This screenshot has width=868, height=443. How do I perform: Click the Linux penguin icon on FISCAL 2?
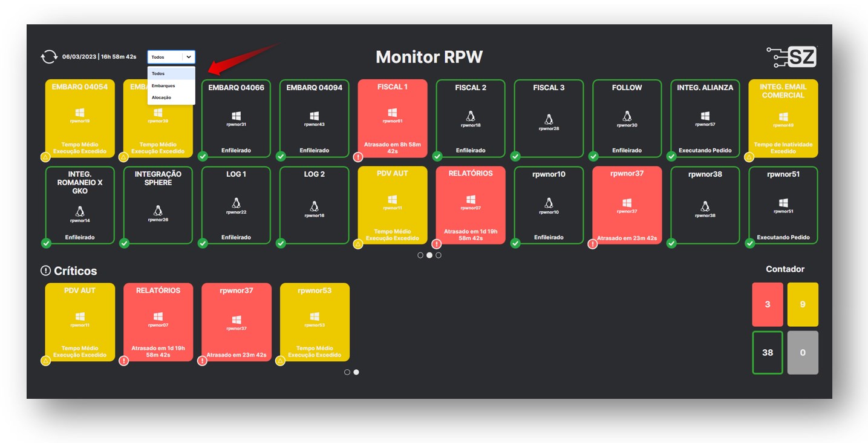(471, 116)
